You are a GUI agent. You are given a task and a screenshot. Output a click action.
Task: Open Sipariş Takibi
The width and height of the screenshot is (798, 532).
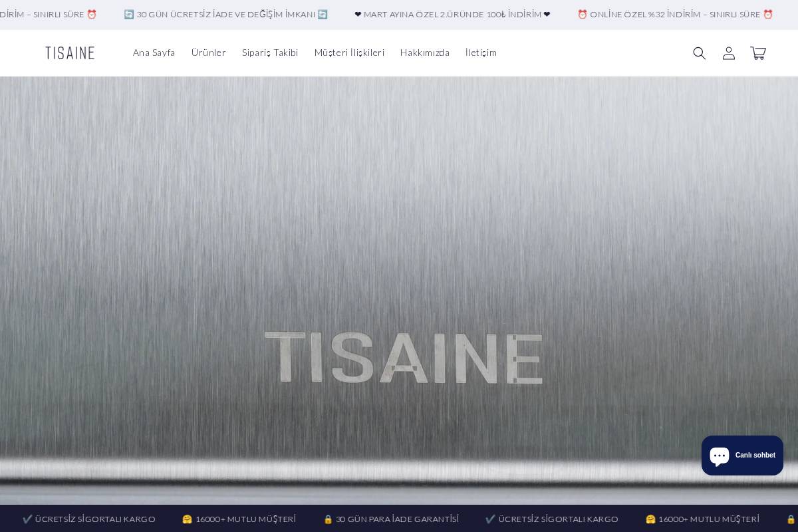[270, 53]
